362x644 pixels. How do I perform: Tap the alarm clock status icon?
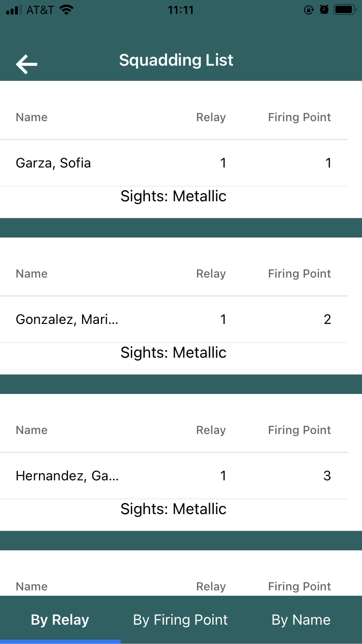pos(324,10)
